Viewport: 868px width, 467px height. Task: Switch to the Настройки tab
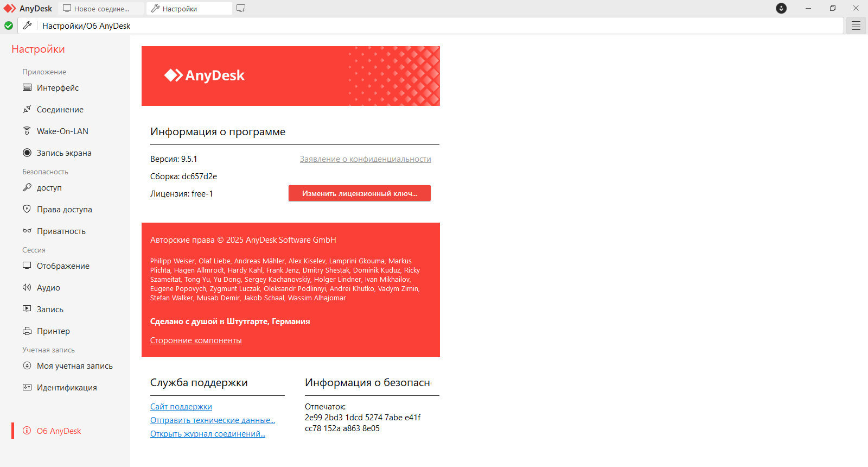(x=189, y=9)
